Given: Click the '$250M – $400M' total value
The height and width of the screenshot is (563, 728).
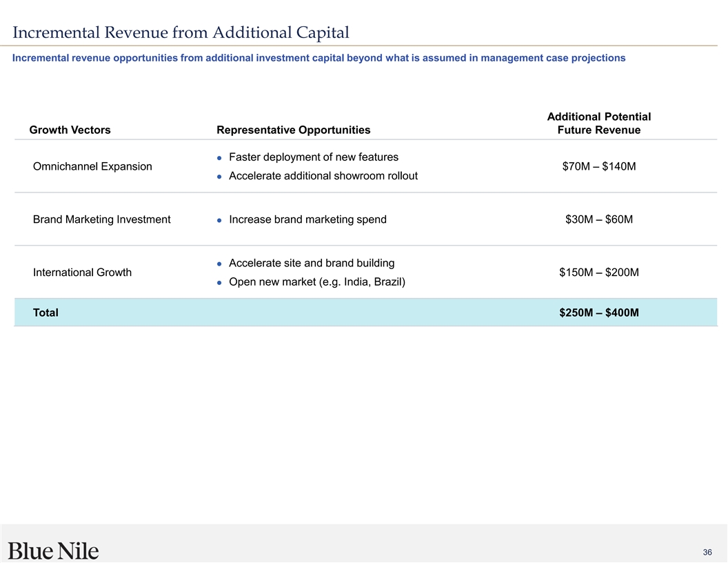Looking at the screenshot, I should coord(598,313).
